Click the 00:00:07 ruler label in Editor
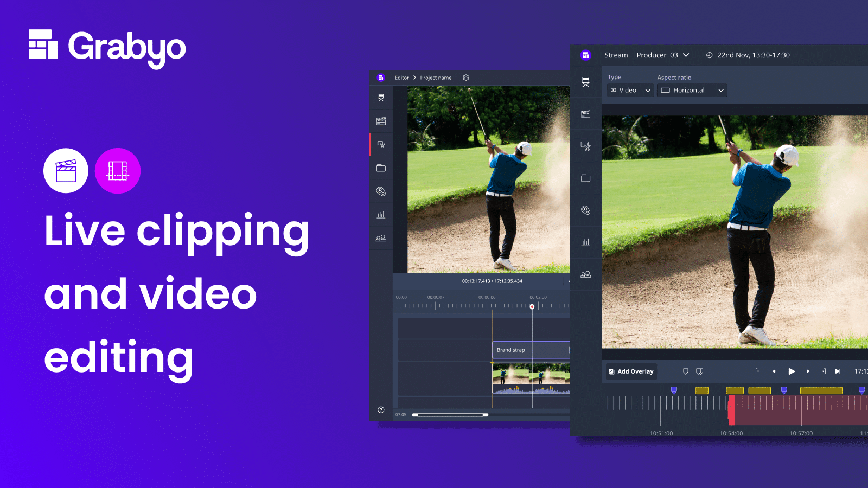The image size is (868, 488). [x=436, y=297]
